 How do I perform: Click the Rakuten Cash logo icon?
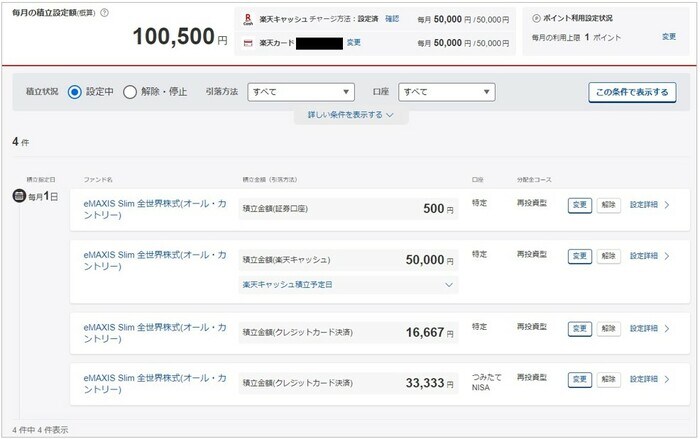coord(248,19)
